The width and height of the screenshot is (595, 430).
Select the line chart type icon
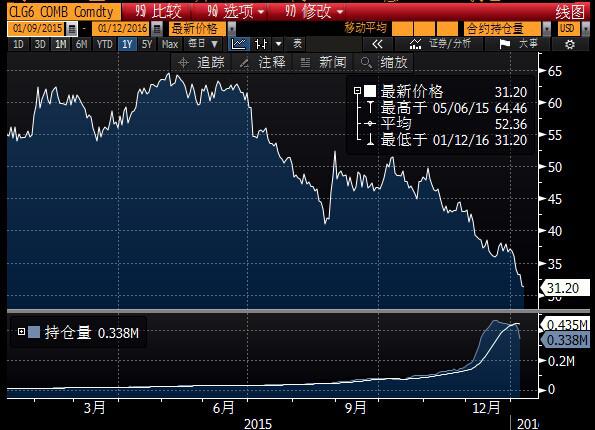(x=238, y=44)
